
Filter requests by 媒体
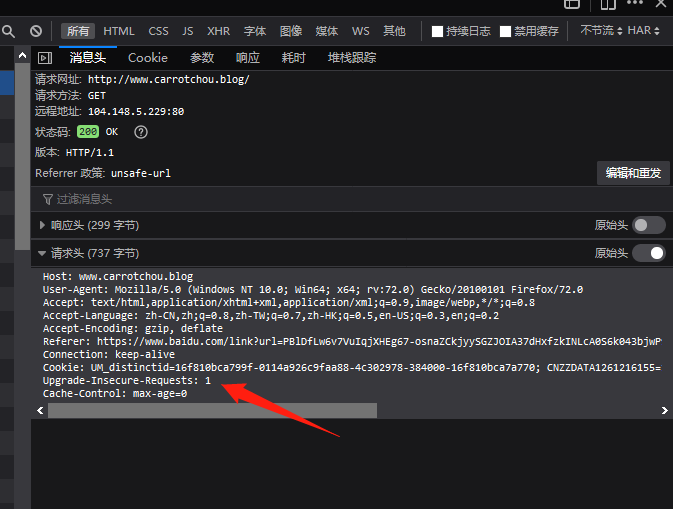(x=327, y=31)
